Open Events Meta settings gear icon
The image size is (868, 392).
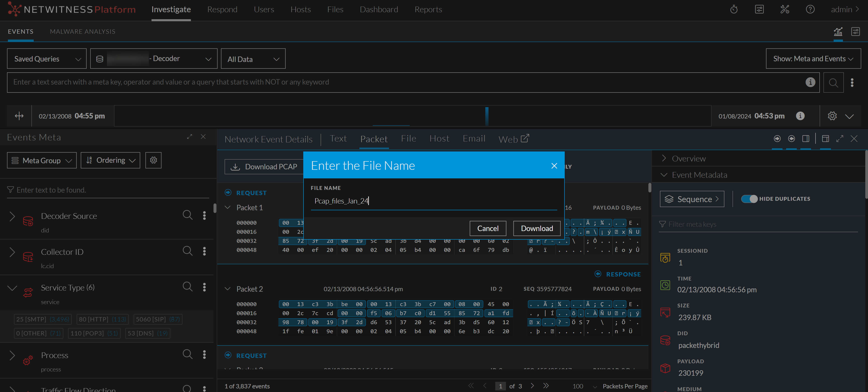click(153, 160)
